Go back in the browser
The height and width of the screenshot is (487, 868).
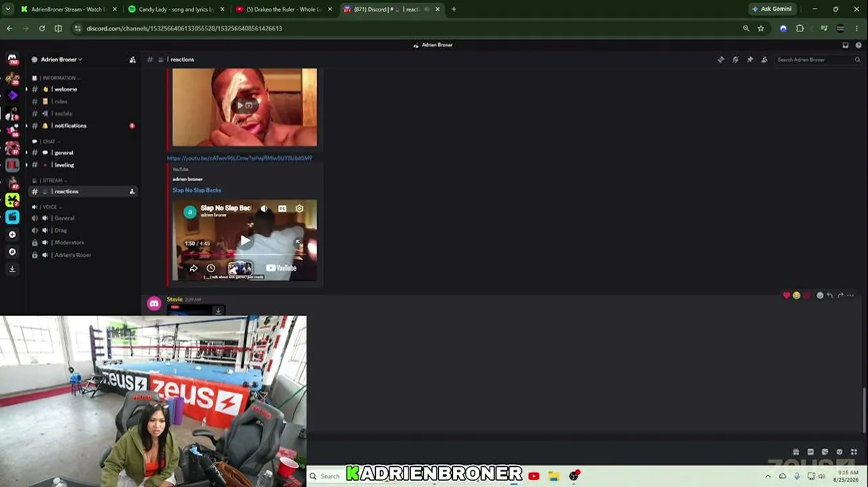click(9, 28)
